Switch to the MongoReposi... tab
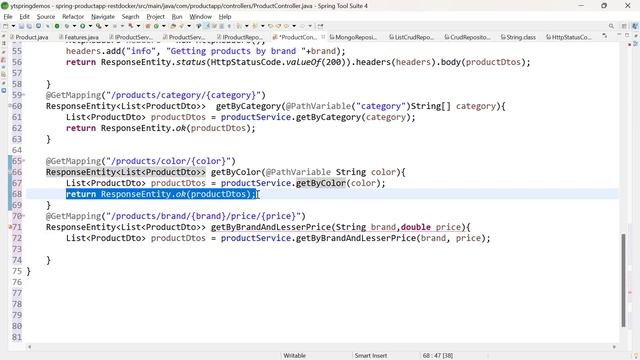 pos(353,37)
